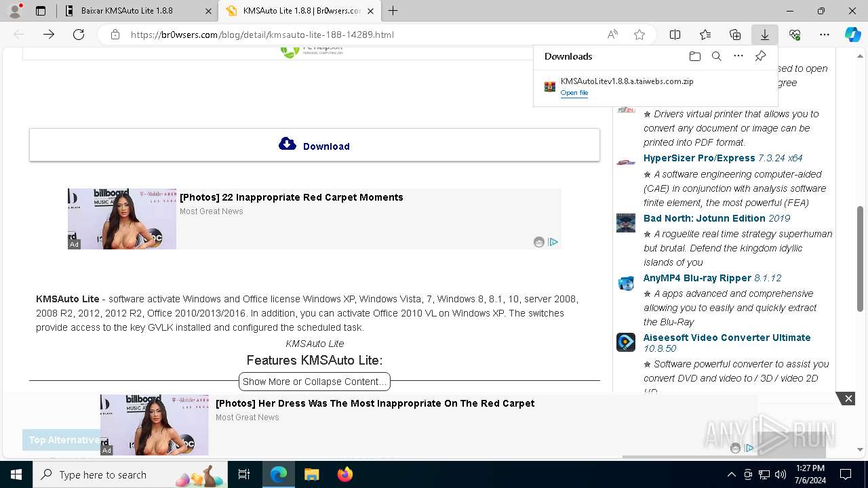
Task: Open Browser essentials icon
Action: click(x=795, y=35)
